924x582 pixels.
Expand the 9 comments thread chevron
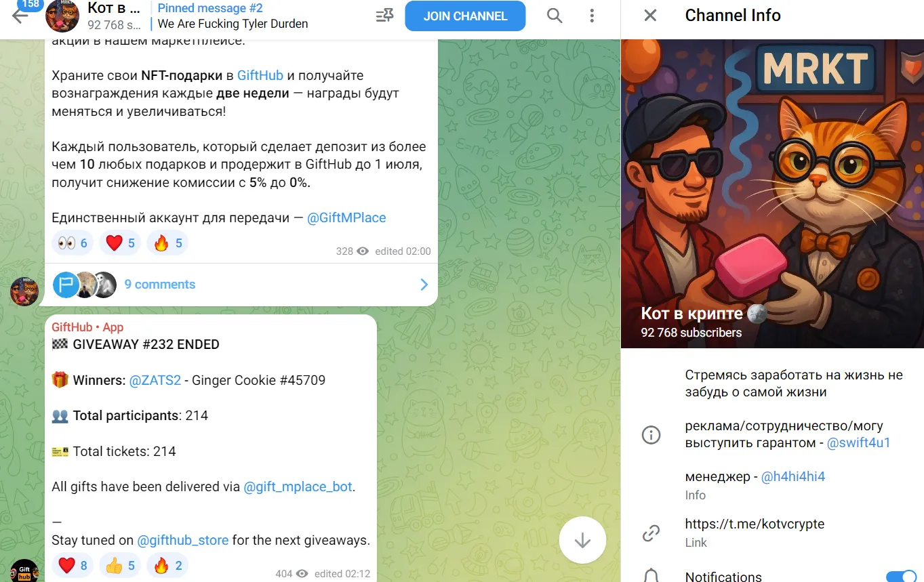424,285
